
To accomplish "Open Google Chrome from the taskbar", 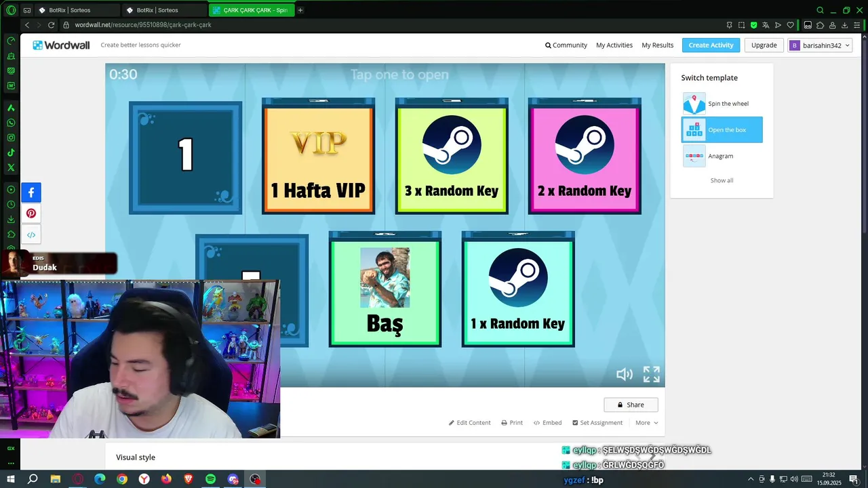I will click(122, 479).
